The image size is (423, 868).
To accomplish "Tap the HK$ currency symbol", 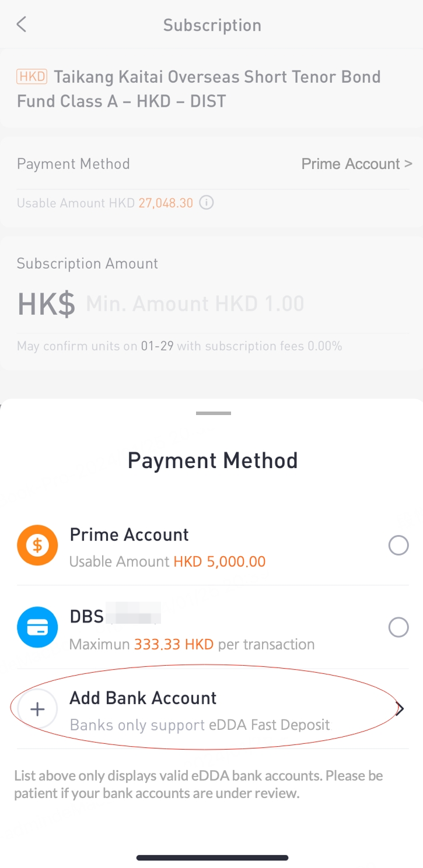I will pos(46,304).
